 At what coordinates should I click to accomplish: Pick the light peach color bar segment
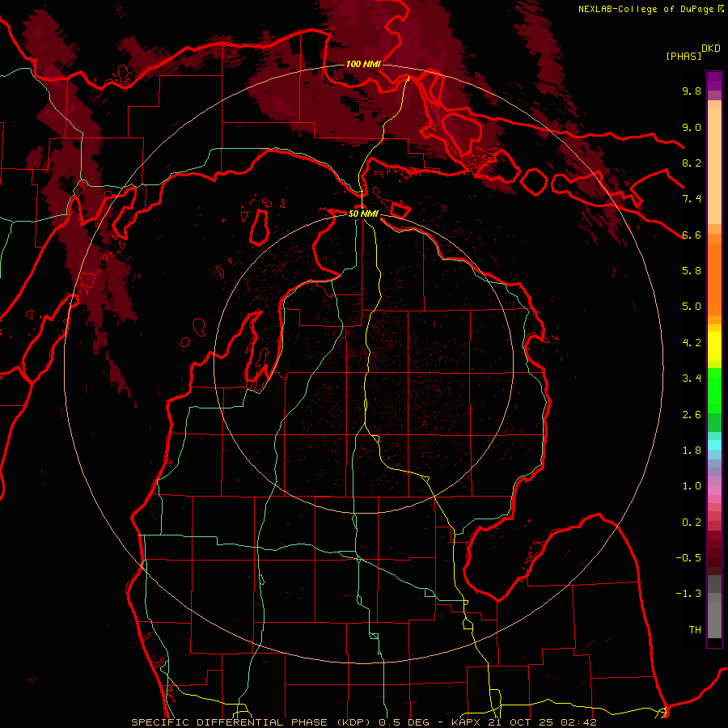coord(714,166)
